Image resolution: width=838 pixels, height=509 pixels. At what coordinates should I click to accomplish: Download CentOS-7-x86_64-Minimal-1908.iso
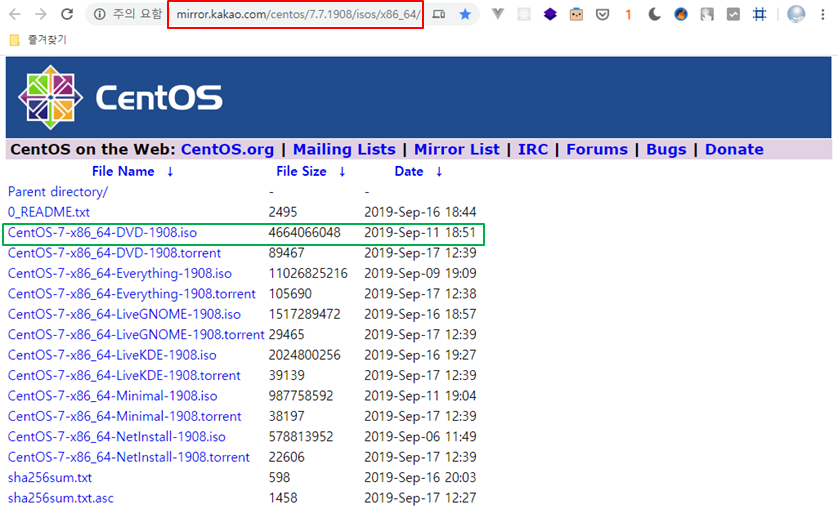112,396
